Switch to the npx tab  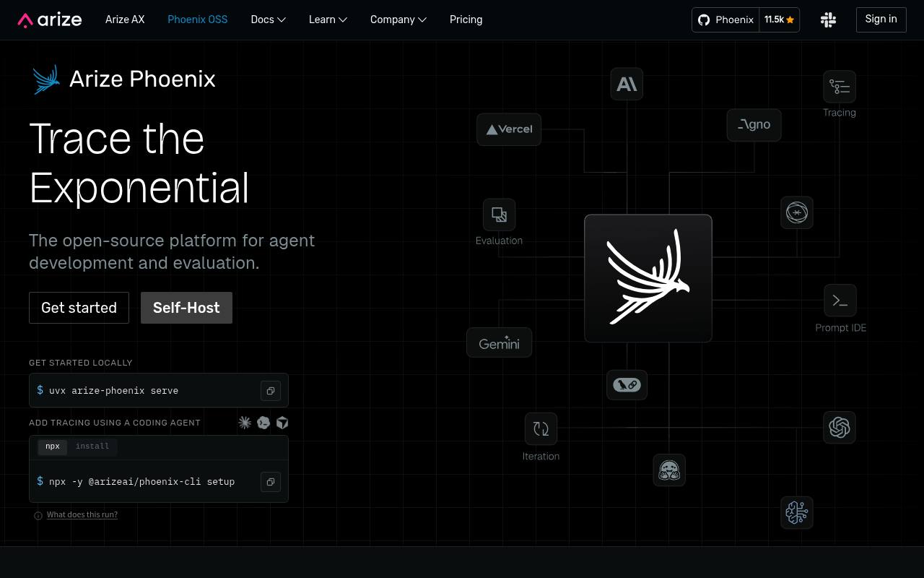click(53, 447)
